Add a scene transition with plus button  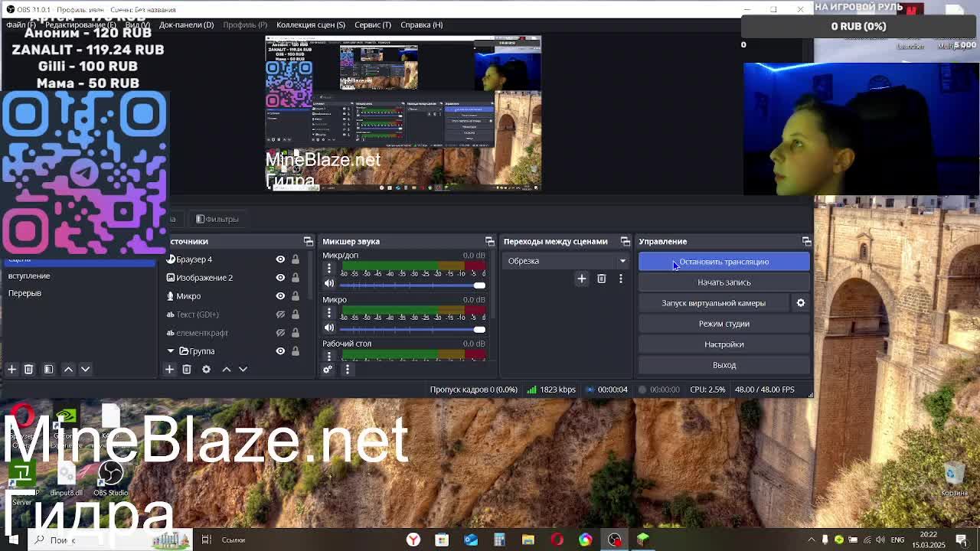(581, 279)
